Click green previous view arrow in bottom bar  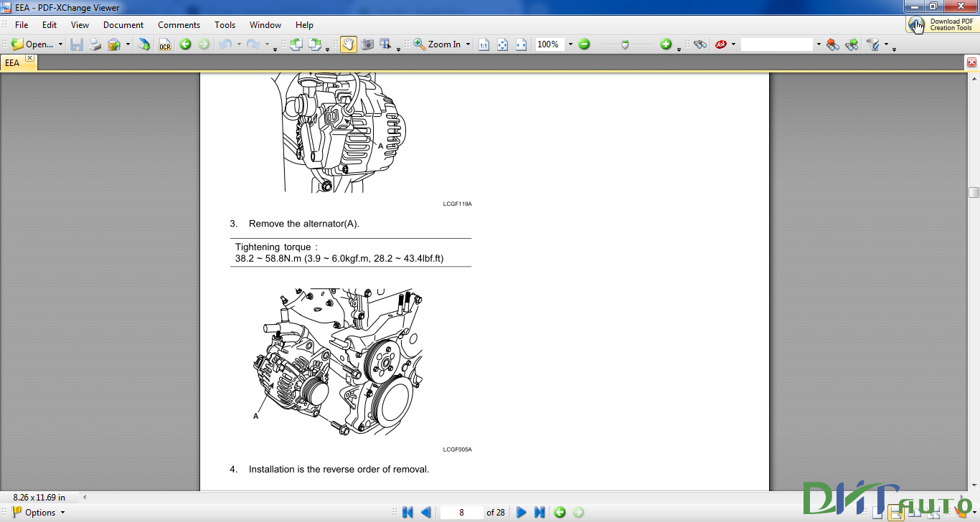[x=560, y=512]
